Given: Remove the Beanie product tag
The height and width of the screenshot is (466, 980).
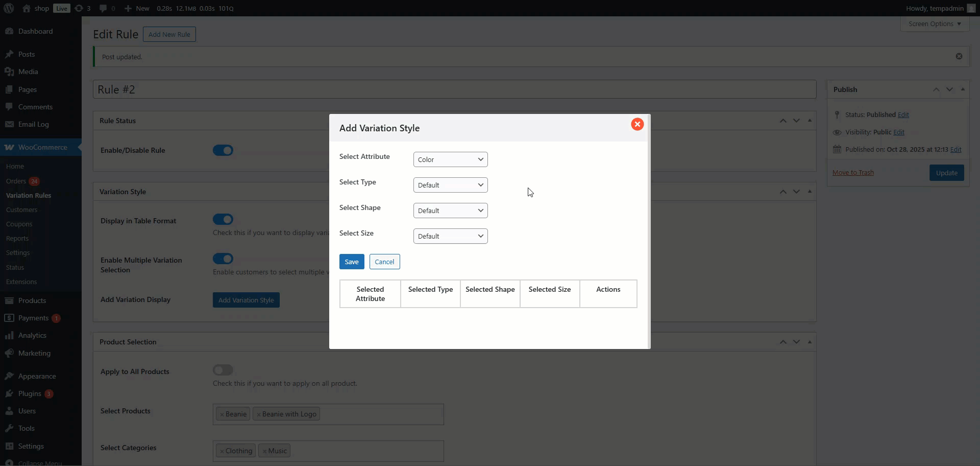Looking at the screenshot, I should [x=222, y=414].
